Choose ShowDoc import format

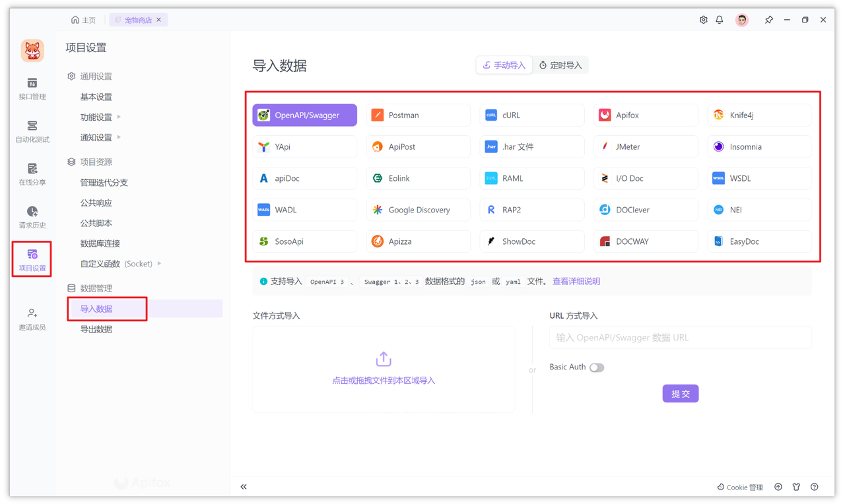coord(532,241)
